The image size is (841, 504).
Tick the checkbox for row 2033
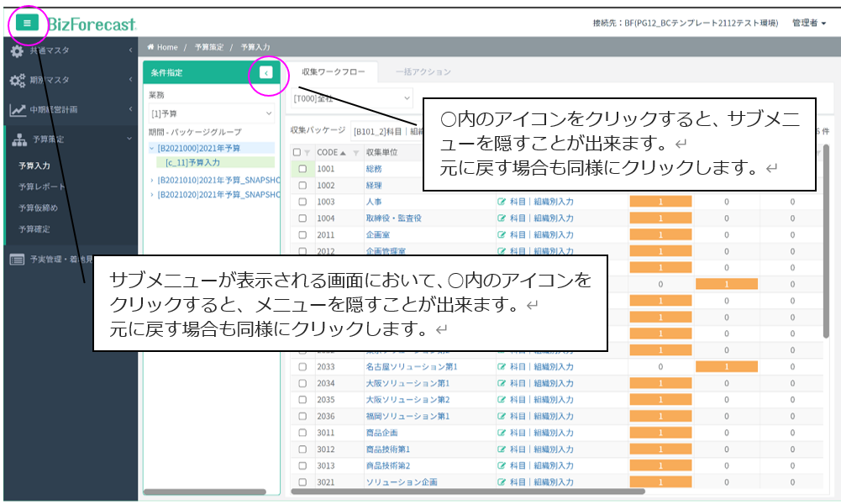click(x=302, y=367)
